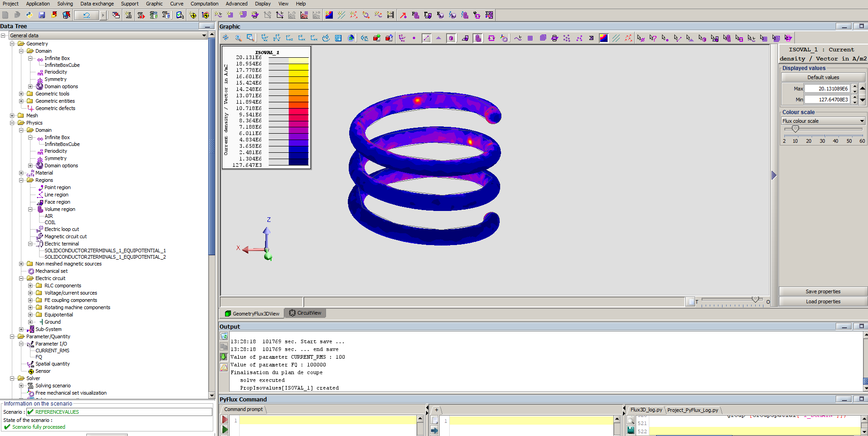Switch to the CircuitView tab
Image resolution: width=868 pixels, height=436 pixels.
(305, 313)
